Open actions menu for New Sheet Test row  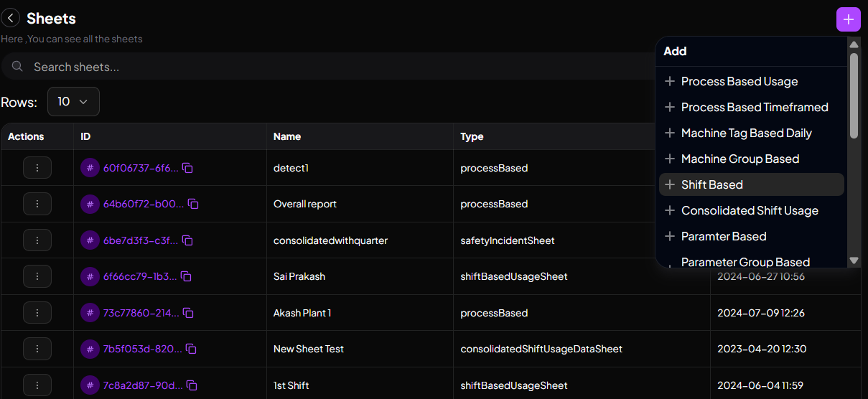point(37,349)
